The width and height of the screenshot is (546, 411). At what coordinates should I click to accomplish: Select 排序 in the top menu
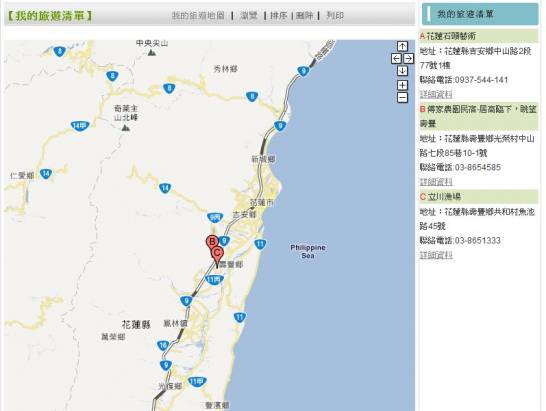coord(279,15)
